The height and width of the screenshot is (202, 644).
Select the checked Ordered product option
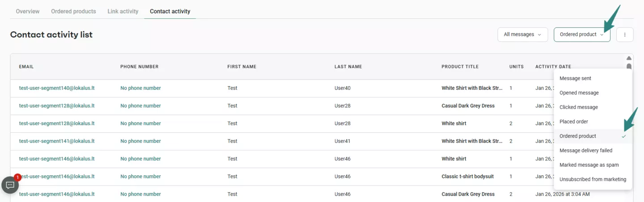click(x=578, y=136)
